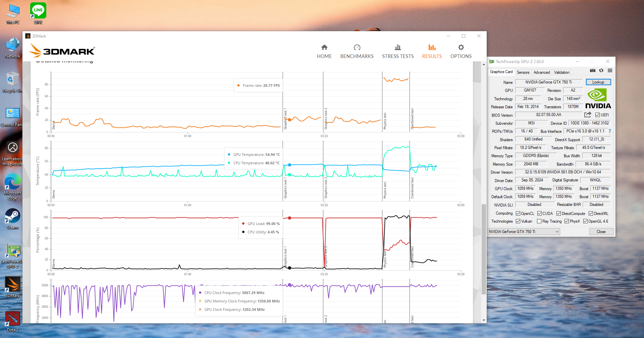
Task: Take a GPU-Z screenshot with camera icon
Action: [x=593, y=70]
